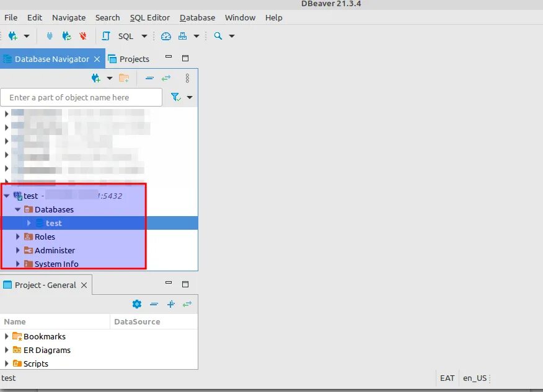Expand the System Info folder
543x392 pixels.
pos(17,264)
